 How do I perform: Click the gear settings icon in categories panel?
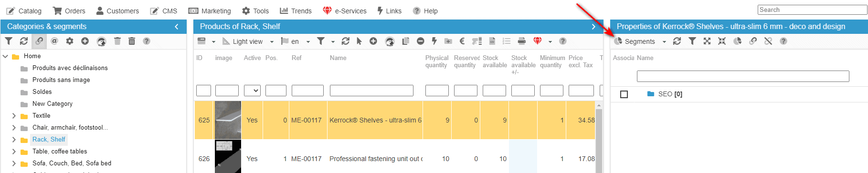(x=70, y=41)
